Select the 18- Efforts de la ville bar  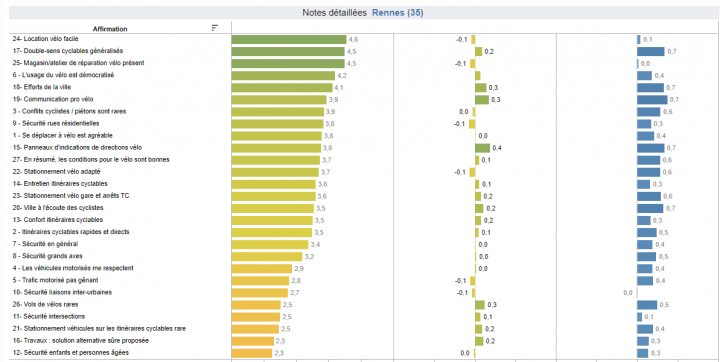282,87
